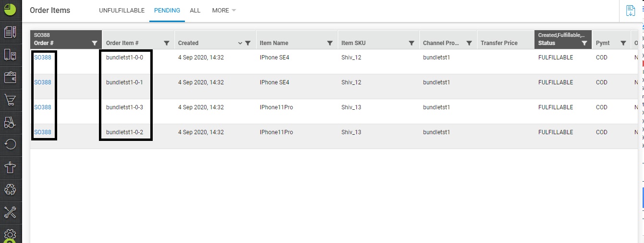Open the wrench and screwdriver tools icon
The height and width of the screenshot is (243, 644).
click(x=10, y=212)
